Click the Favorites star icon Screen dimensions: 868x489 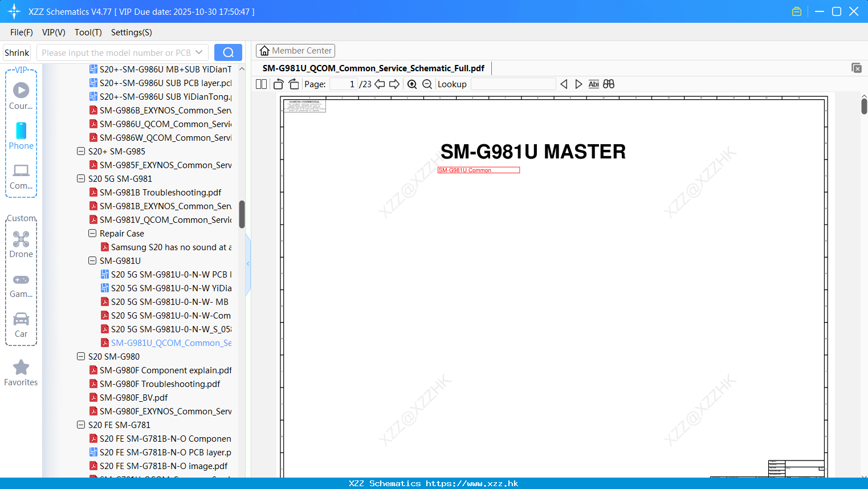[21, 368]
